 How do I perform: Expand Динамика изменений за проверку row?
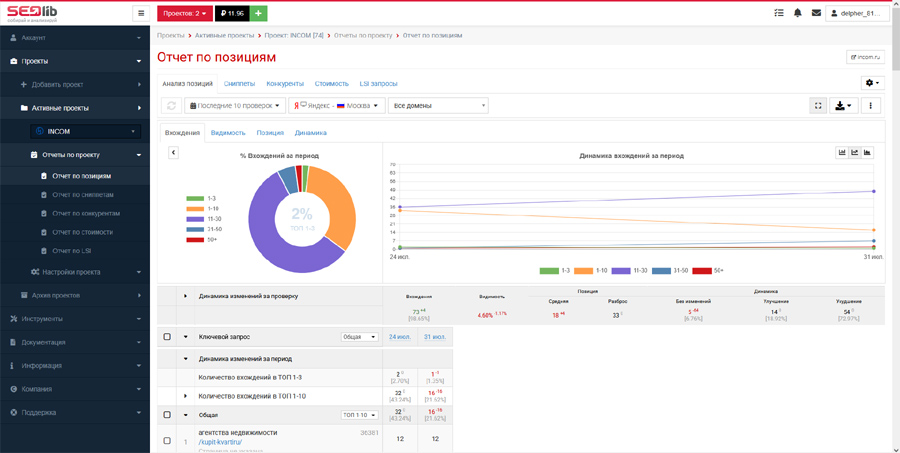tap(185, 296)
